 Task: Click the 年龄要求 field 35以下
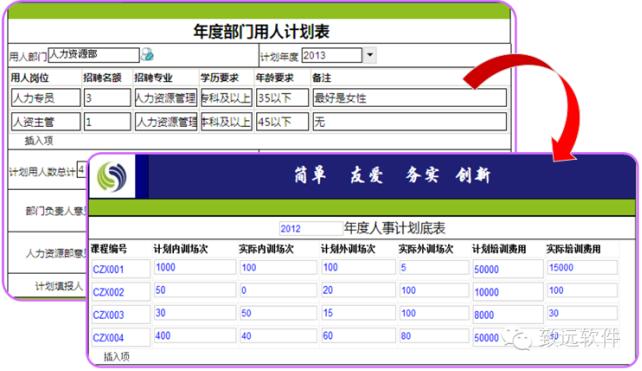click(282, 98)
